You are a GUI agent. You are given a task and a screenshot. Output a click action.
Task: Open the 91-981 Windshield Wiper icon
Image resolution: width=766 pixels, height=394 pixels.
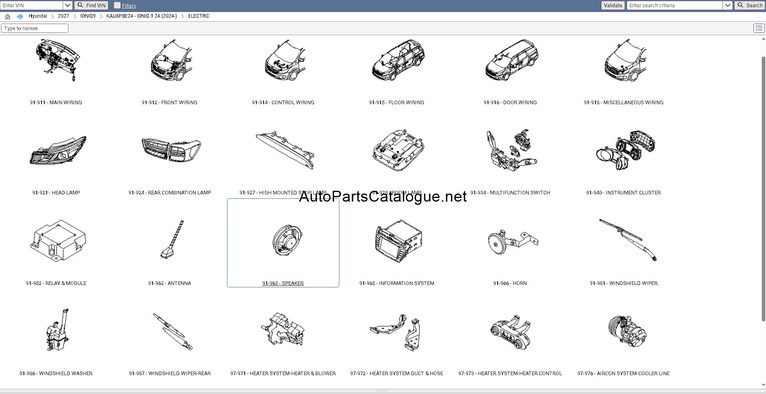pos(627,239)
